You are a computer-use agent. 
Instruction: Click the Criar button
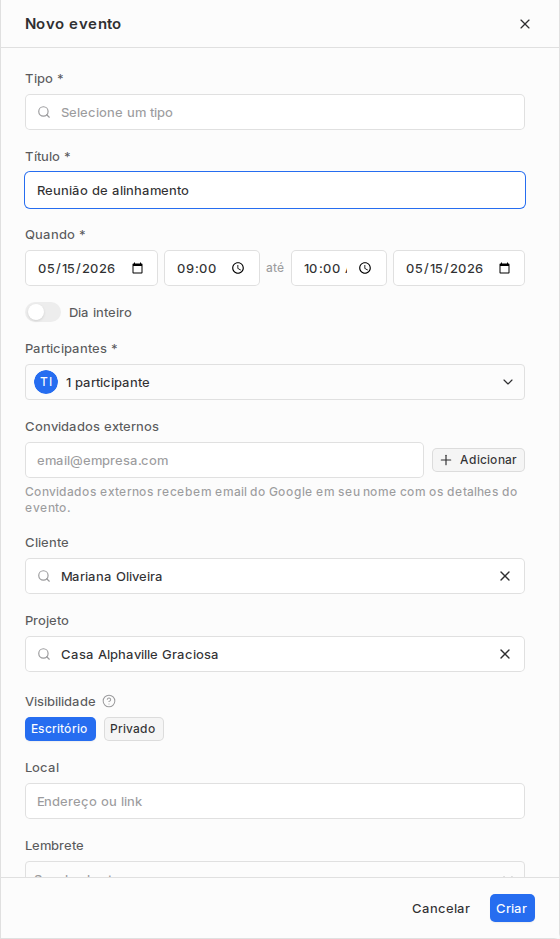(x=512, y=908)
